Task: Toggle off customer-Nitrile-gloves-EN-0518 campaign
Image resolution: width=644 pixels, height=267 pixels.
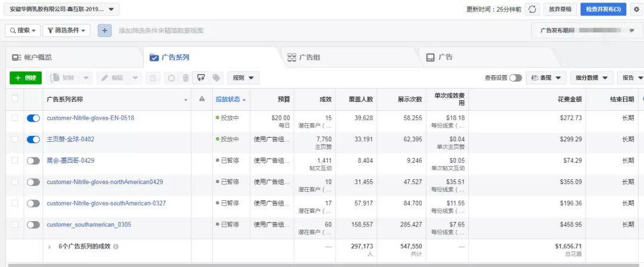Action: [x=33, y=118]
